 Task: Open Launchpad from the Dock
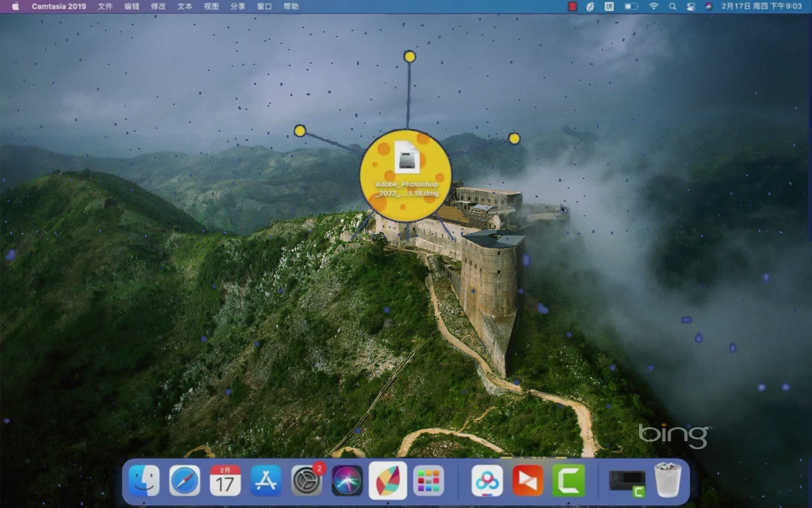click(429, 480)
